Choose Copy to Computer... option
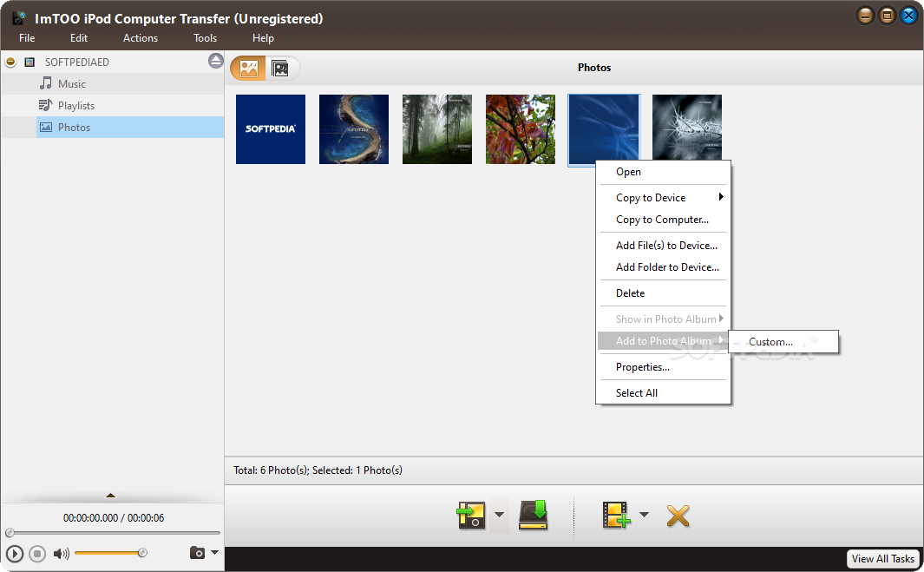Screen dimensions: 924x572 (663, 220)
